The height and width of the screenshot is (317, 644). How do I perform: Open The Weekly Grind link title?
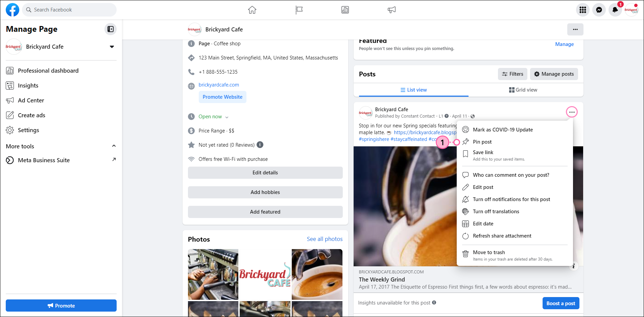[x=382, y=279]
